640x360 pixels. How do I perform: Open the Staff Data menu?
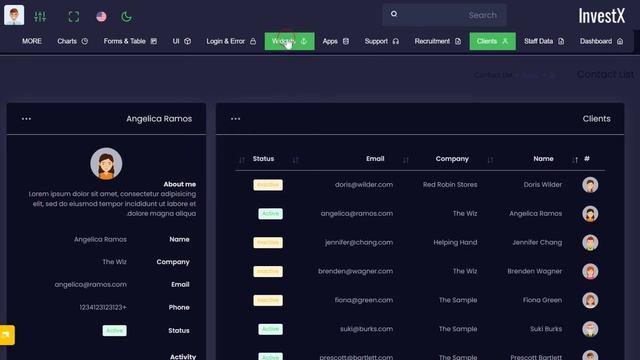pos(544,41)
